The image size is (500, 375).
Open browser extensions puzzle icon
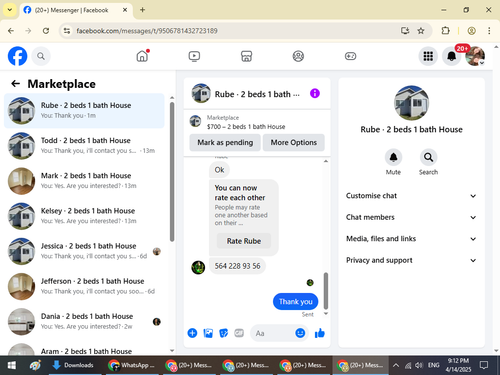click(445, 31)
